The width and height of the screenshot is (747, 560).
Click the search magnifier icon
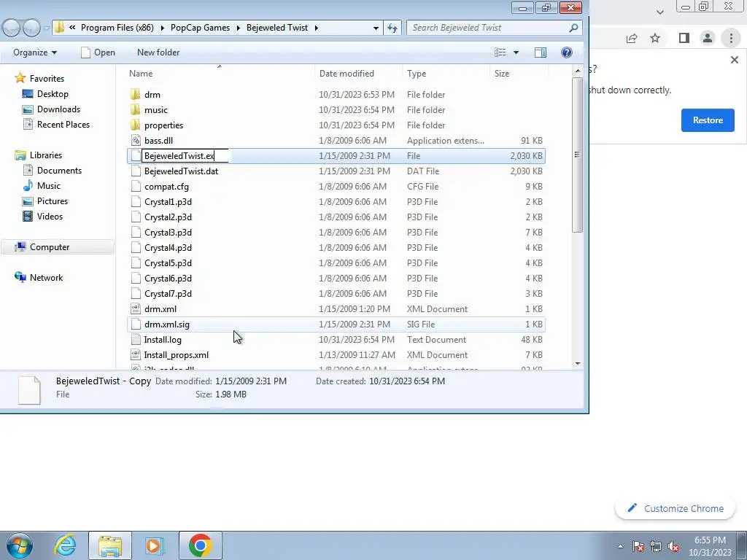click(573, 28)
